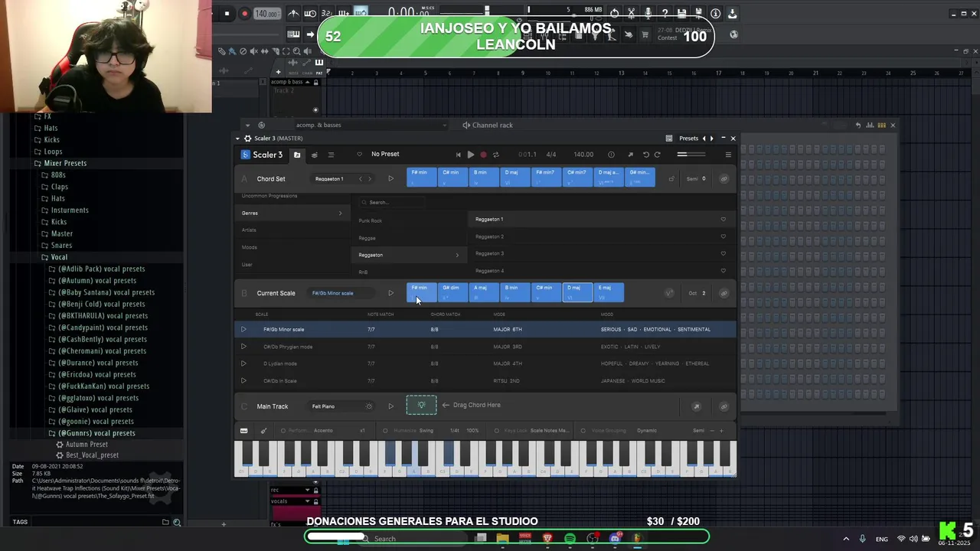
Task: Toggle loop in Scaler 3 transport
Action: (495, 155)
